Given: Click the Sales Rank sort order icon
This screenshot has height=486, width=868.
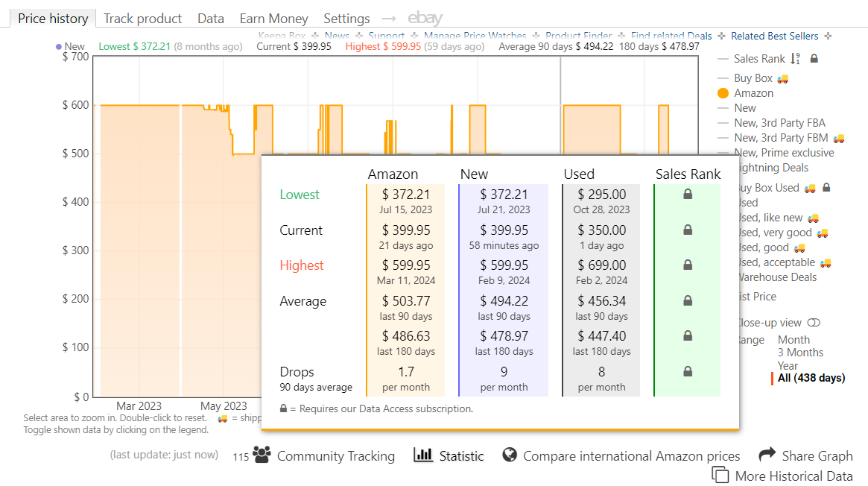Looking at the screenshot, I should point(796,58).
